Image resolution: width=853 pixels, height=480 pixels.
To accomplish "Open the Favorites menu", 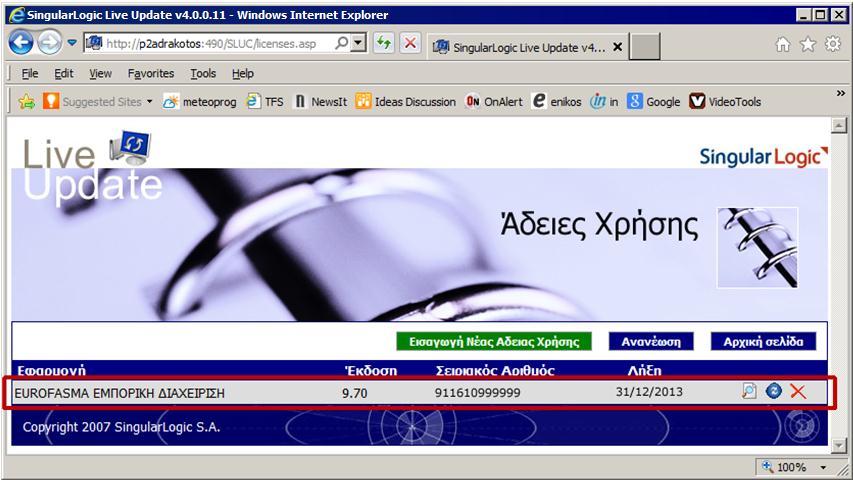I will [151, 73].
